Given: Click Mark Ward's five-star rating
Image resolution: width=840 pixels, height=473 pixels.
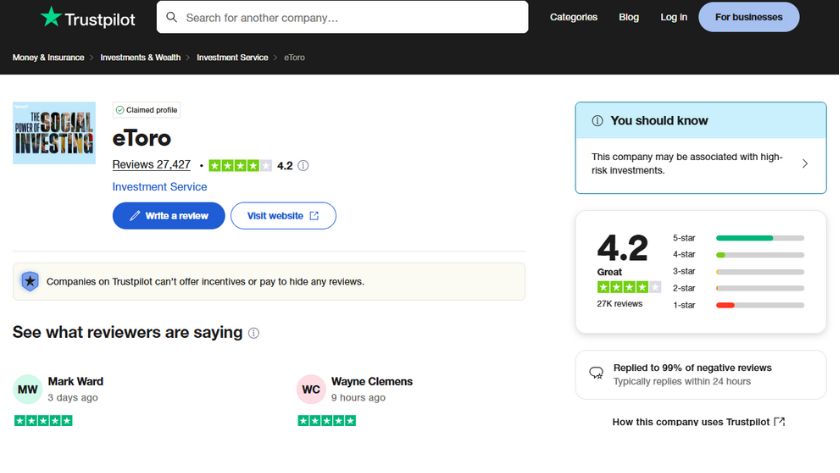Looking at the screenshot, I should (43, 421).
